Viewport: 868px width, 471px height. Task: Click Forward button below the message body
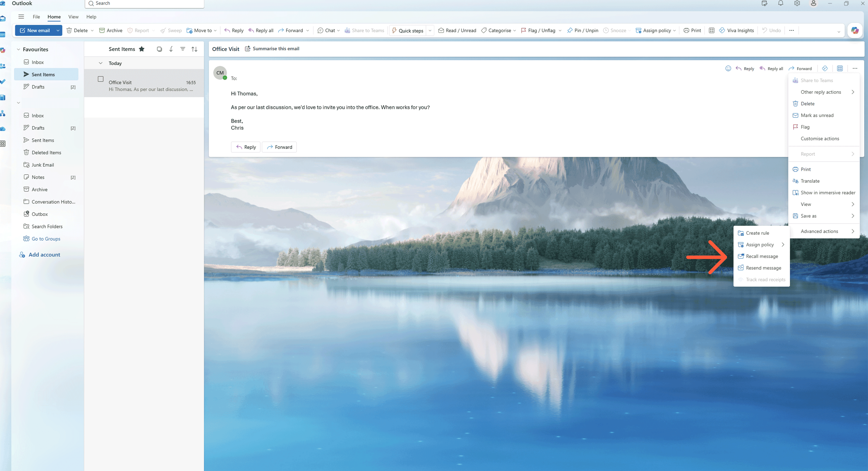point(279,147)
